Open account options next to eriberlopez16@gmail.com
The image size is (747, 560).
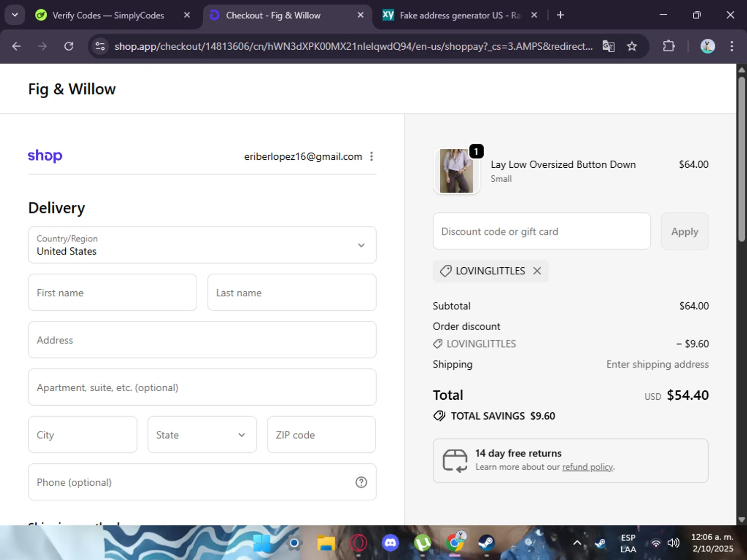pos(372,156)
